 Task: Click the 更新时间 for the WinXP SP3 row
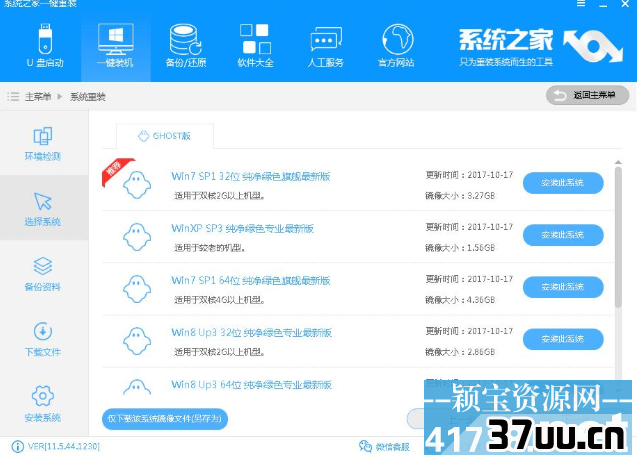coord(469,227)
